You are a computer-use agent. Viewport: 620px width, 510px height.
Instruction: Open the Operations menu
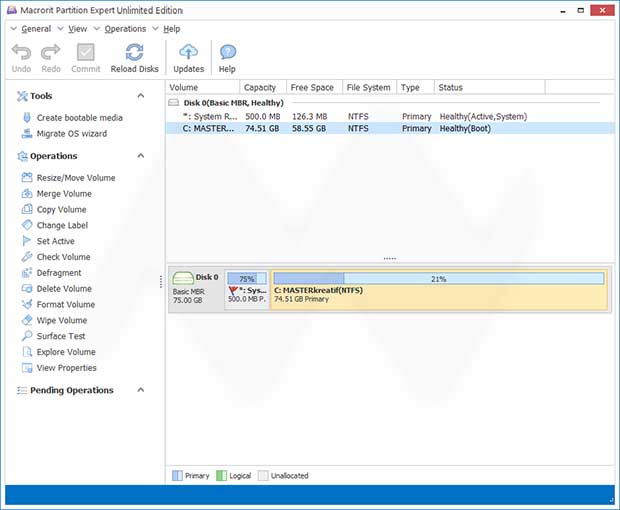tap(125, 29)
